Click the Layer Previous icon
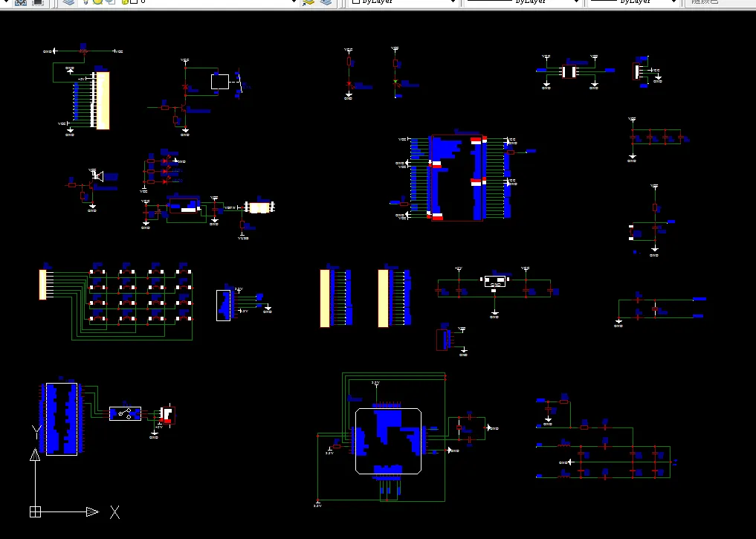 point(326,2)
